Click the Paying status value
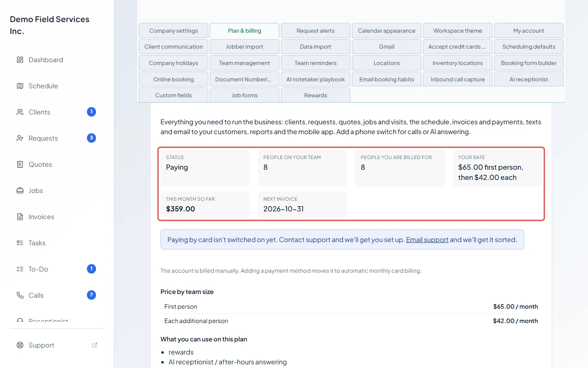This screenshot has height=368, width=588. click(x=177, y=167)
